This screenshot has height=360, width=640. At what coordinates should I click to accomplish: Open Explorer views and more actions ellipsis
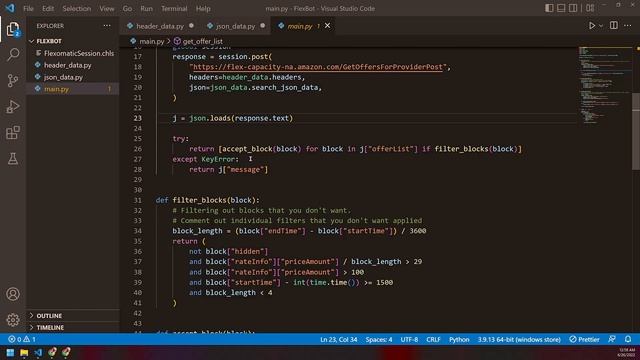(x=107, y=26)
